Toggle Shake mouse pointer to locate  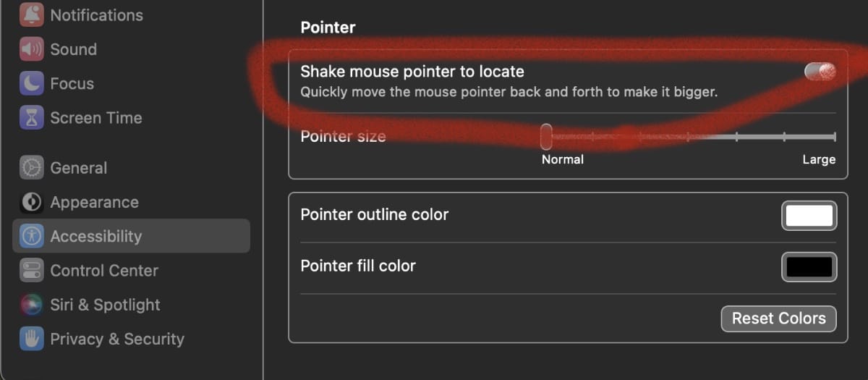[820, 71]
